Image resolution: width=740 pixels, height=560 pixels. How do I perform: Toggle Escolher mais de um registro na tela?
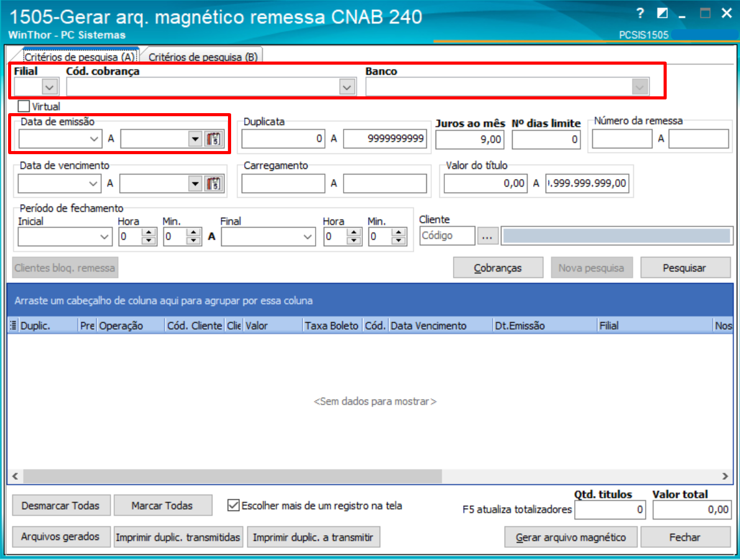pos(233,506)
